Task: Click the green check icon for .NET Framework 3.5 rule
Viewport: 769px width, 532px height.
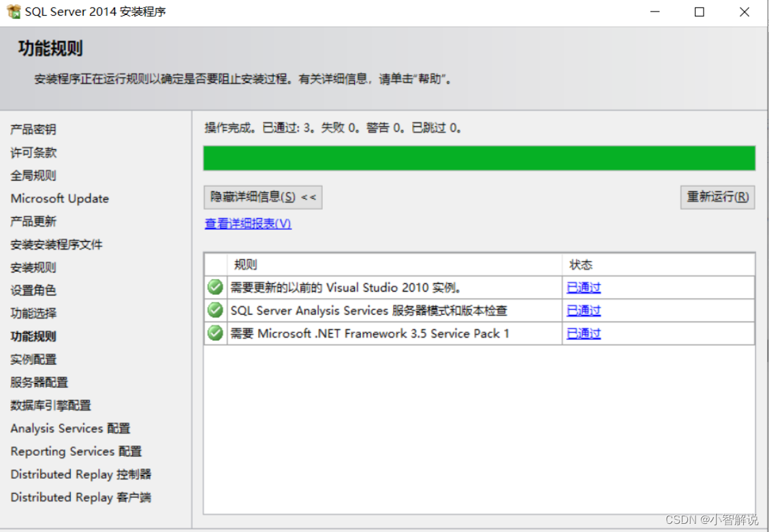Action: [x=215, y=333]
